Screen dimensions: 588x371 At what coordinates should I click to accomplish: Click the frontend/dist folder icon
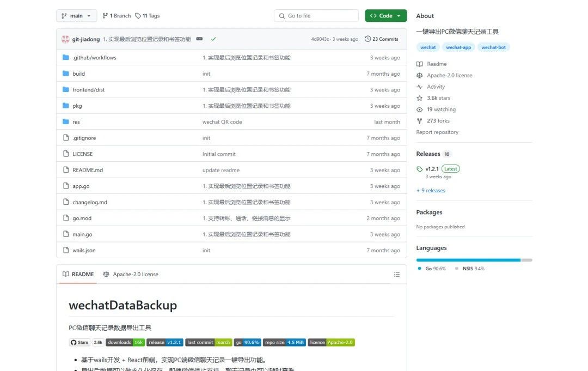pos(66,90)
